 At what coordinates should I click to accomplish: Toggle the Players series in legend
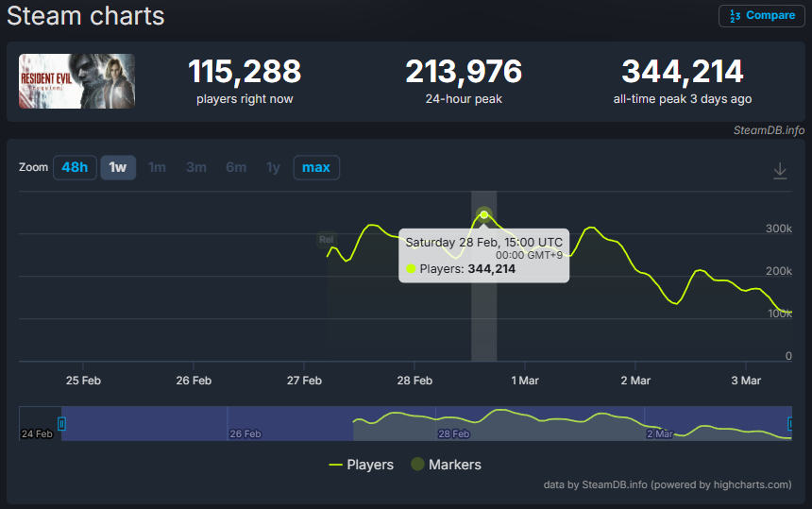coord(362,465)
